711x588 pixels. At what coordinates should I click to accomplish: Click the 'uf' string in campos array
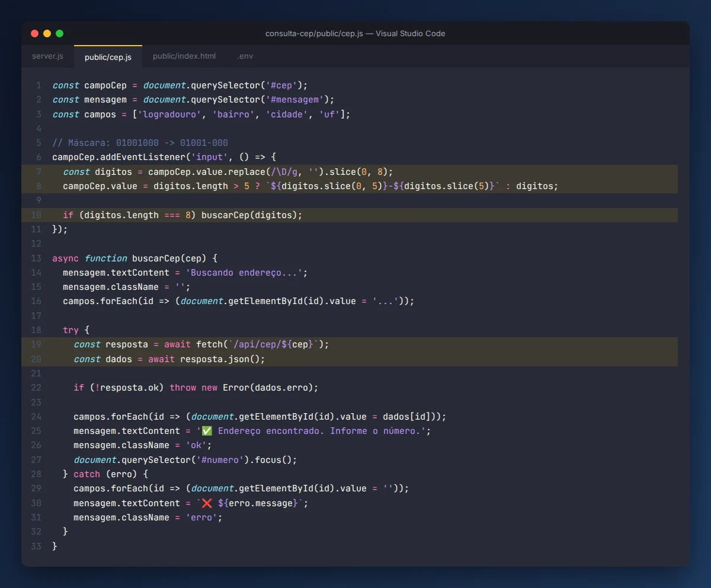pos(330,114)
